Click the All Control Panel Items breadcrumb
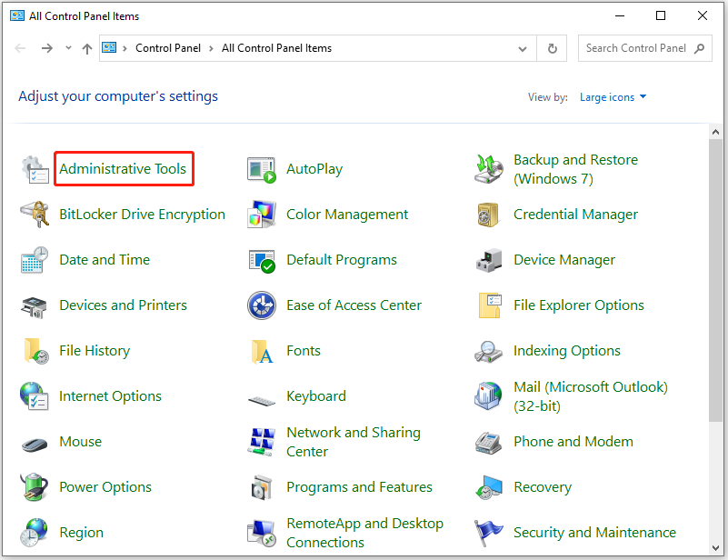 276,48
